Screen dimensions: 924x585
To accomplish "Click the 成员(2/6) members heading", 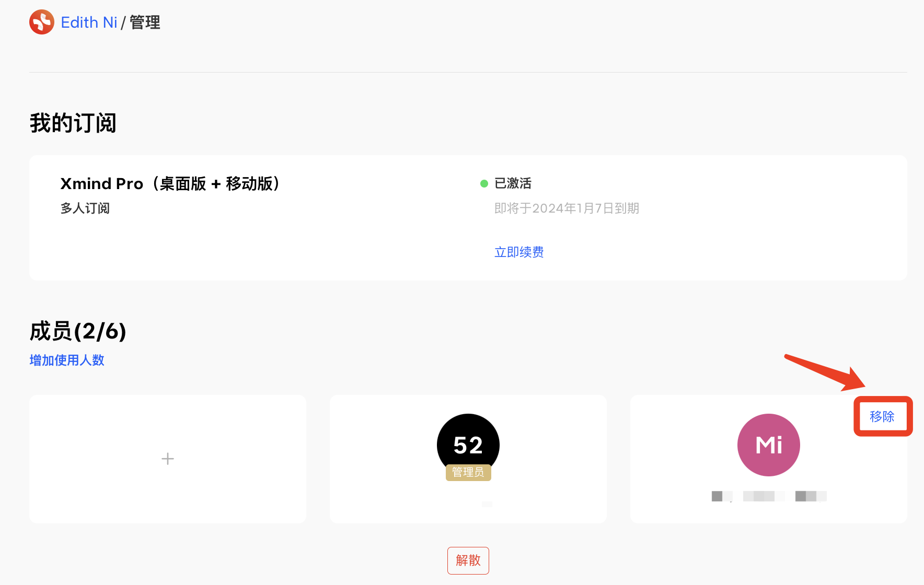I will click(x=78, y=331).
